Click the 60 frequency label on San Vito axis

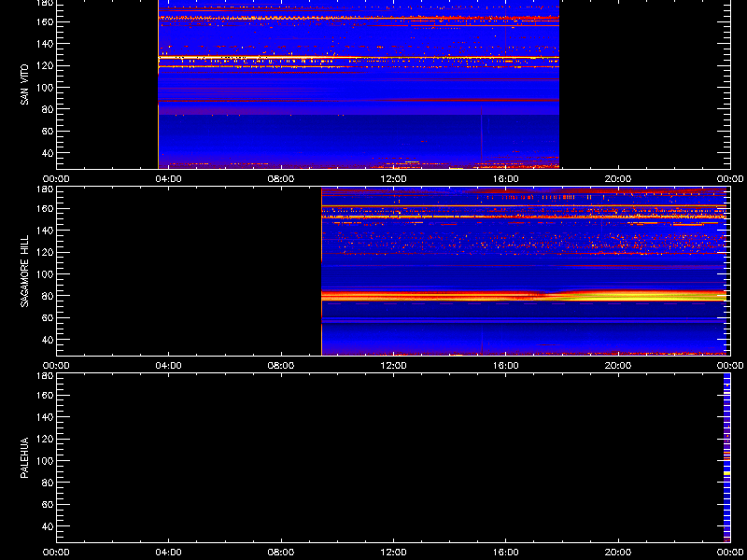point(48,131)
